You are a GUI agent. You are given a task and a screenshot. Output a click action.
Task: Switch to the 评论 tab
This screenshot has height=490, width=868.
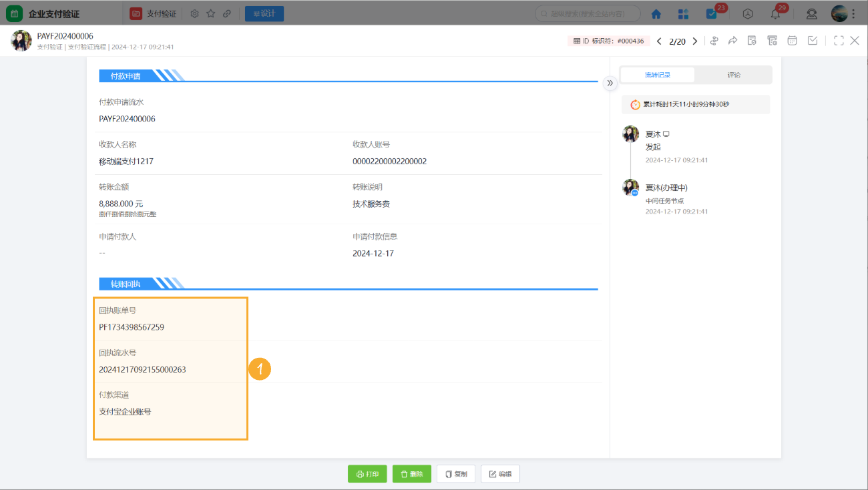coord(734,75)
